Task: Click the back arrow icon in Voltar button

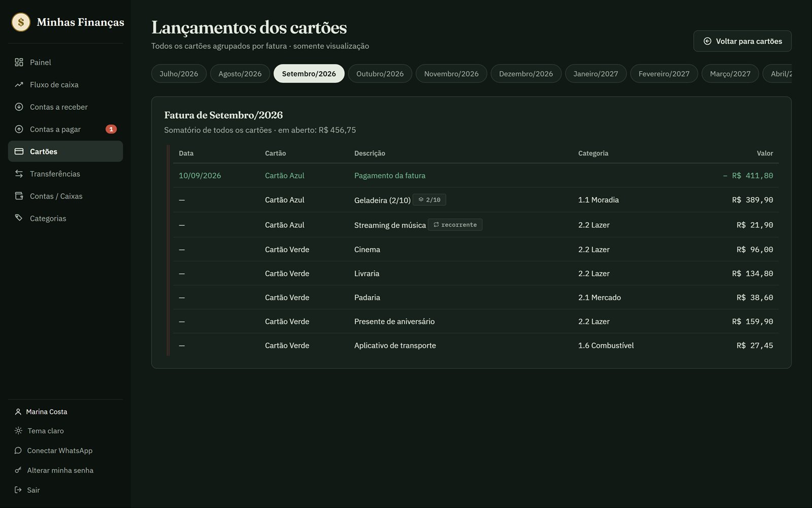Action: (707, 41)
